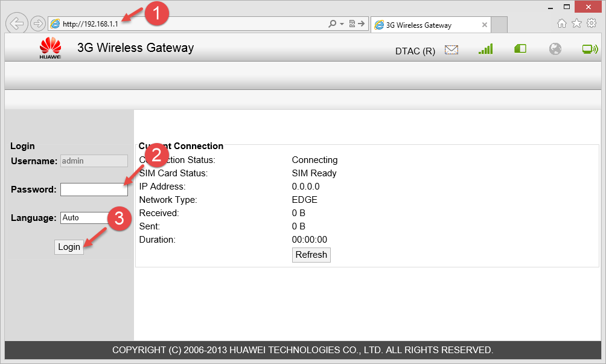Click the DTAC (R) operator name

(415, 51)
